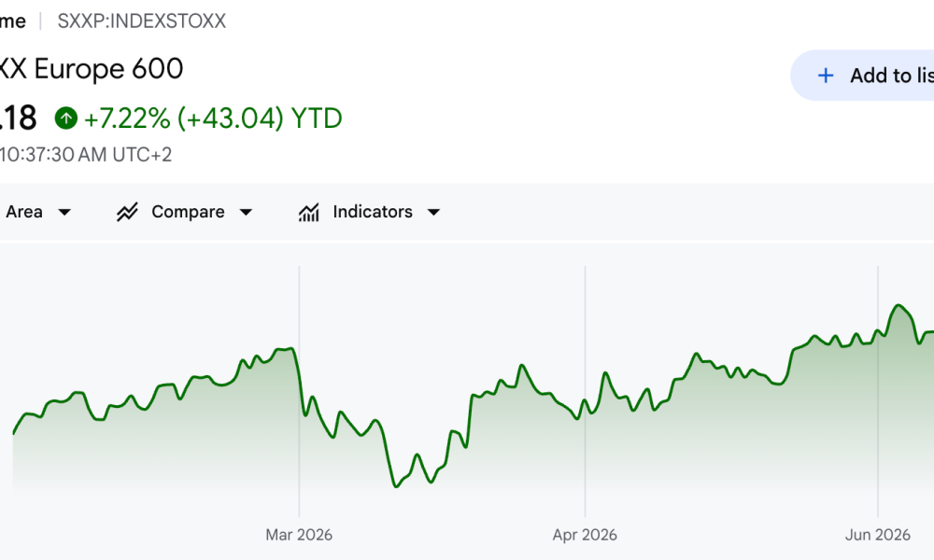
Task: Click the chart peak just after Jun 2026
Action: [899, 305]
